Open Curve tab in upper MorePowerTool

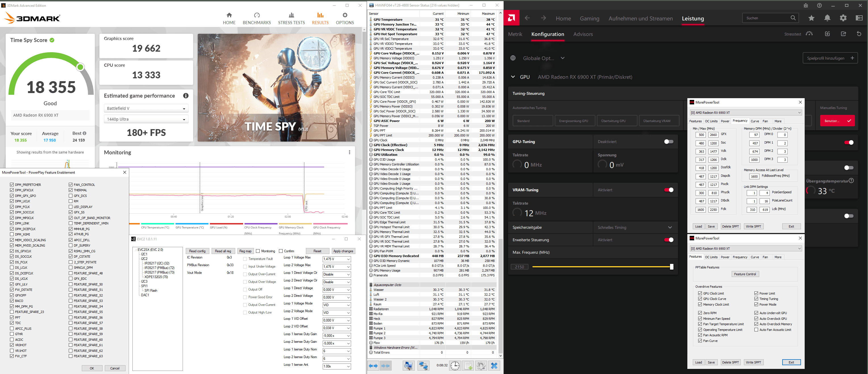[x=755, y=121]
